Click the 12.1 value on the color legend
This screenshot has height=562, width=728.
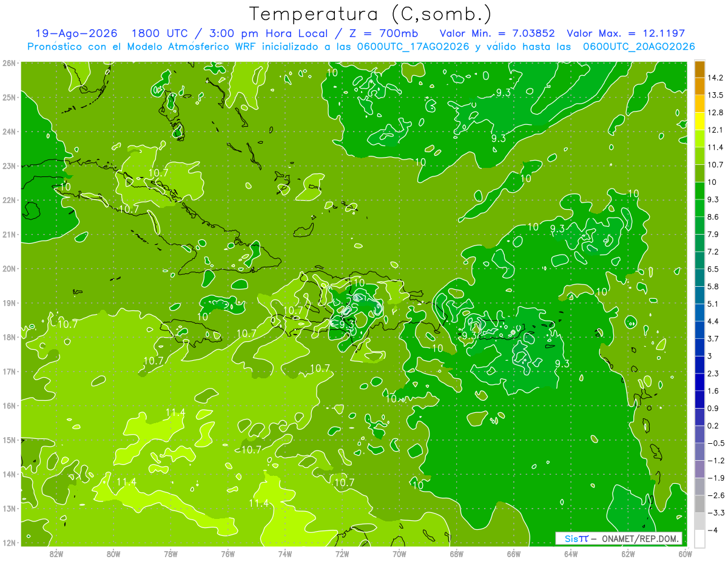[715, 130]
